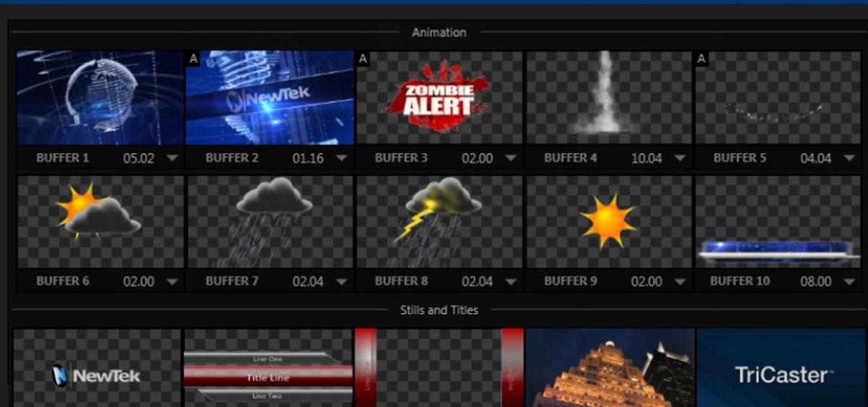Screen dimensions: 868x407
Task: Click the BUFFER 10 label
Action: (x=740, y=281)
